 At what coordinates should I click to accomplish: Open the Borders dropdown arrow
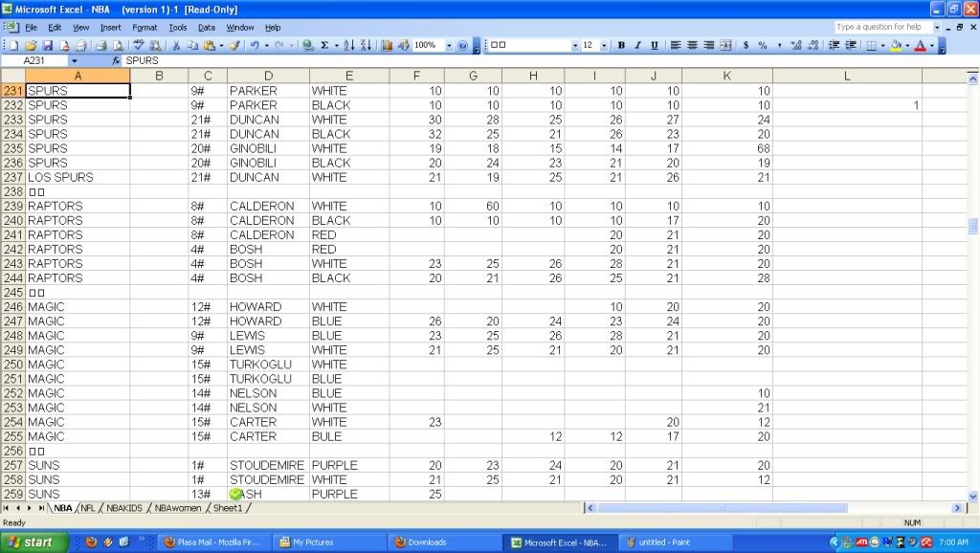(882, 45)
